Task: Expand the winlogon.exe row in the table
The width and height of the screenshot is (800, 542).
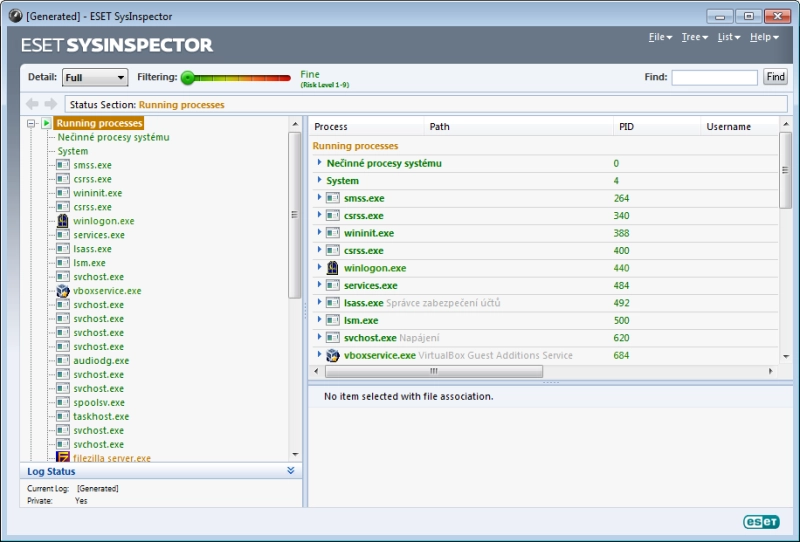Action: (x=319, y=267)
